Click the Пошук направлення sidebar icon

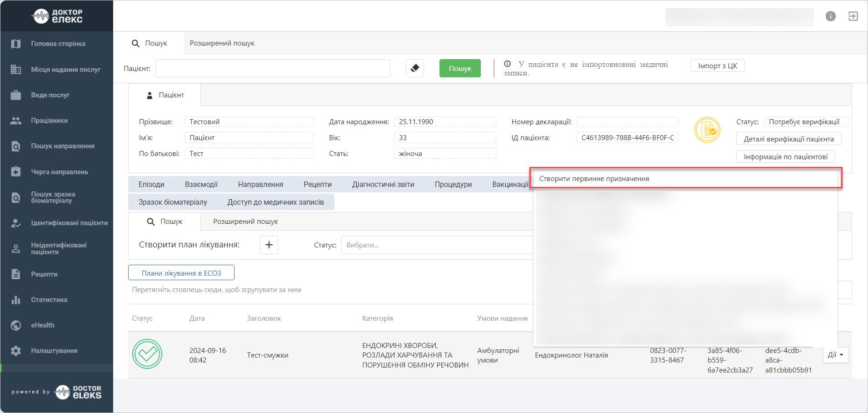(16, 146)
